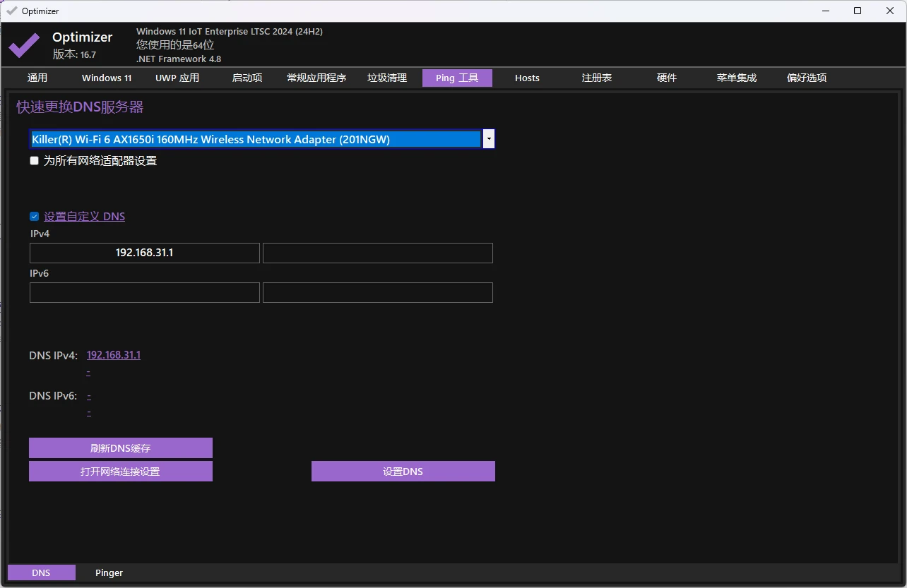Go to the 启动项 tab
The width and height of the screenshot is (907, 588).
247,78
